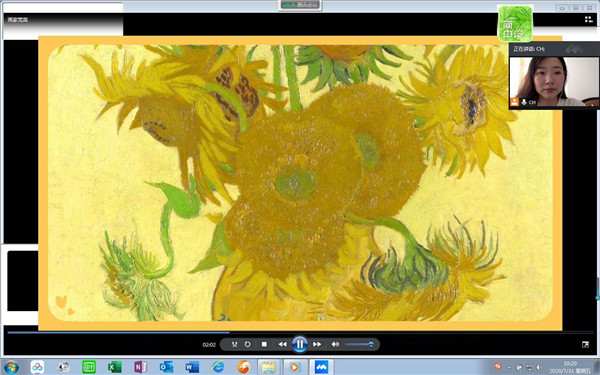Click the elapsed time 02:02 display
The image size is (600, 375).
pos(209,345)
